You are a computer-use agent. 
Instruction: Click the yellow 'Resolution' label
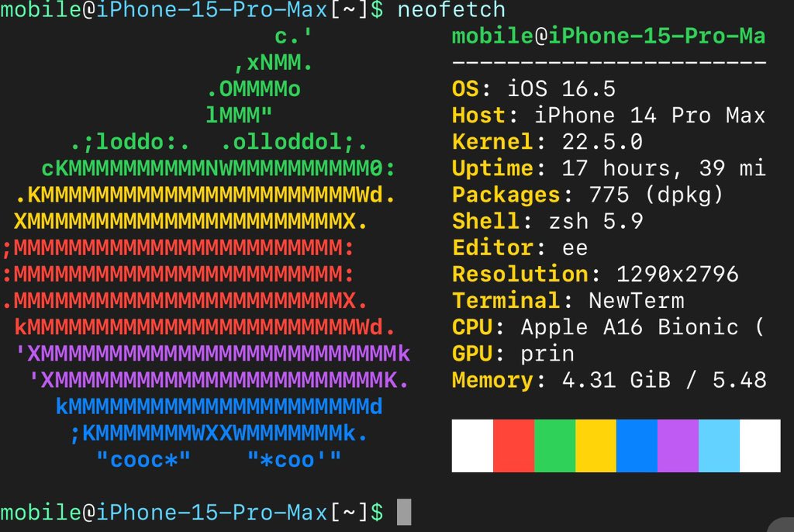[520, 274]
